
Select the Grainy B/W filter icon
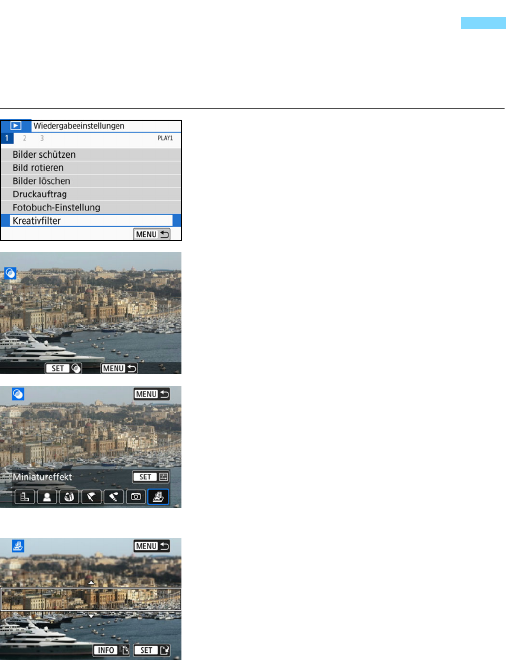[25, 497]
